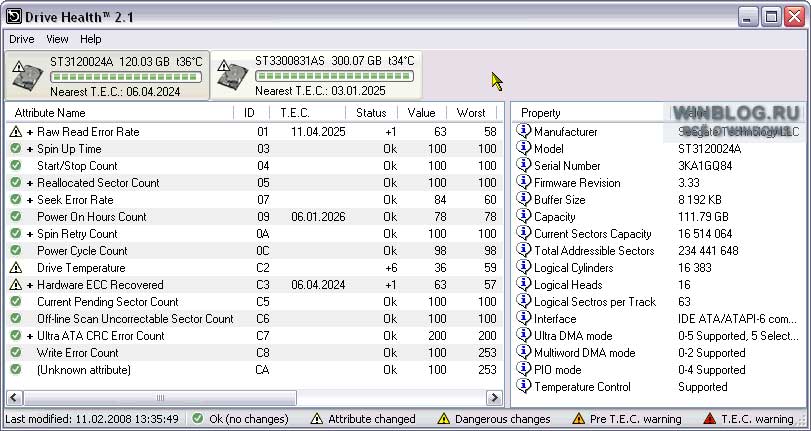The width and height of the screenshot is (811, 431).
Task: Click the OK icon for Spin Retry Count
Action: (x=16, y=233)
